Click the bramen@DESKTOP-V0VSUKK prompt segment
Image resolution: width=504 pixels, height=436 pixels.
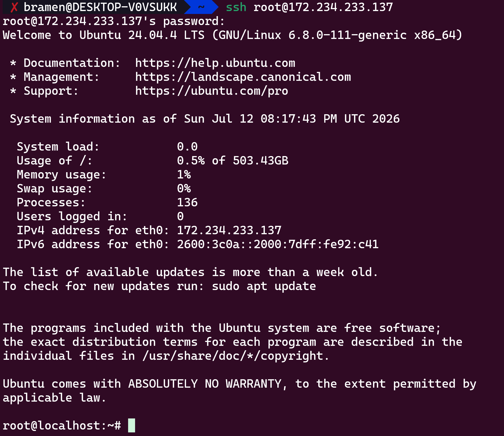100,7
